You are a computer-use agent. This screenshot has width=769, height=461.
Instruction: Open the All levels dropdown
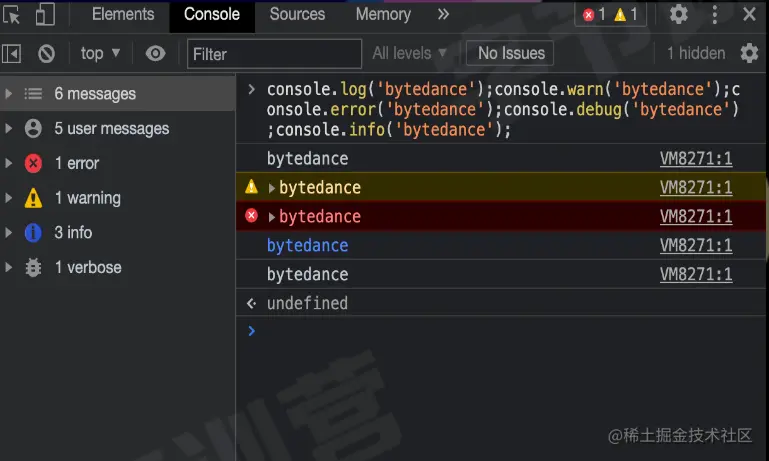click(x=410, y=53)
